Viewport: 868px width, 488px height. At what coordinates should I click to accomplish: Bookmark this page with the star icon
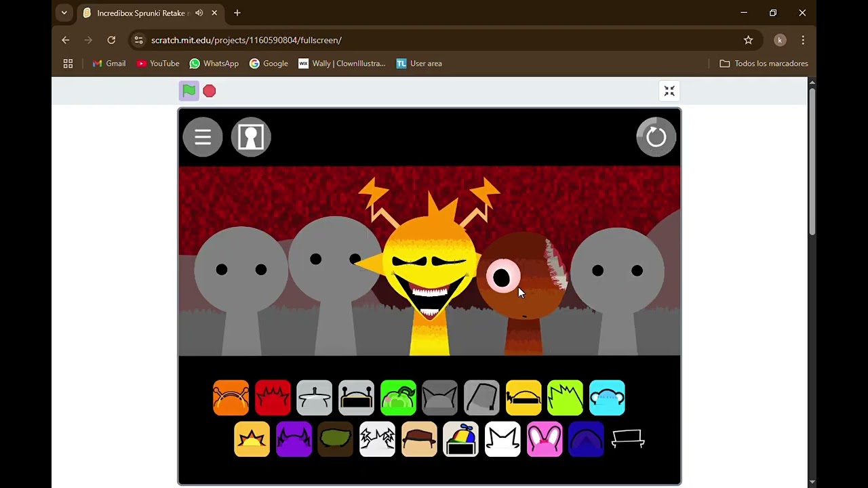pos(748,40)
